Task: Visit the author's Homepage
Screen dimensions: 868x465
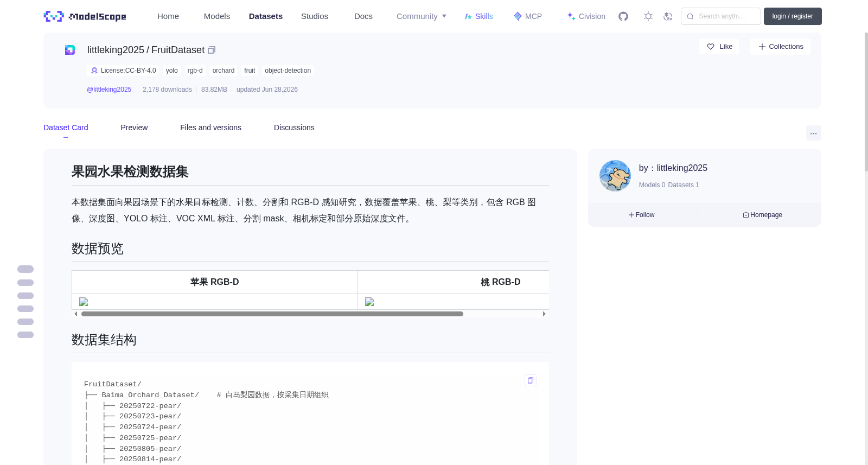Action: pos(762,215)
